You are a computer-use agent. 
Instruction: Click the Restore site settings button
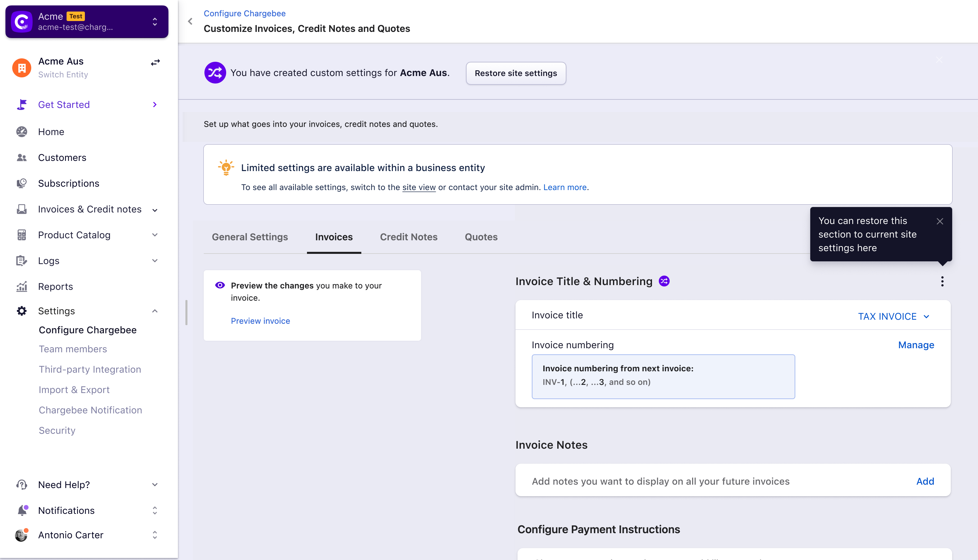coord(516,73)
